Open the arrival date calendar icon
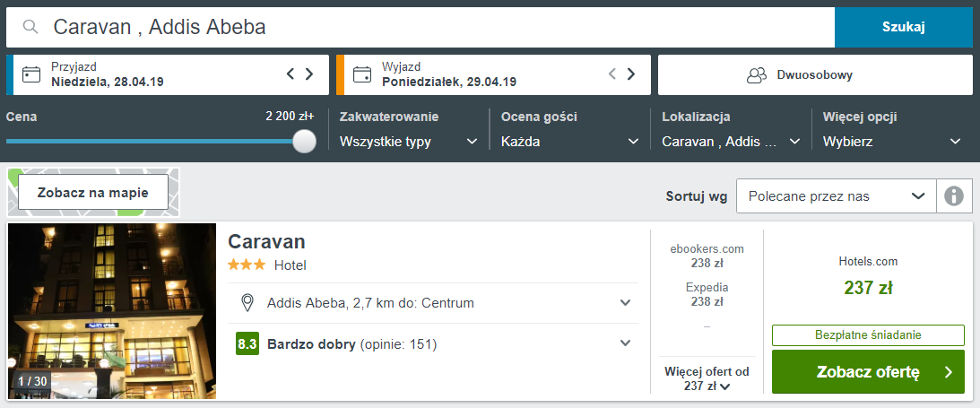 [x=30, y=75]
